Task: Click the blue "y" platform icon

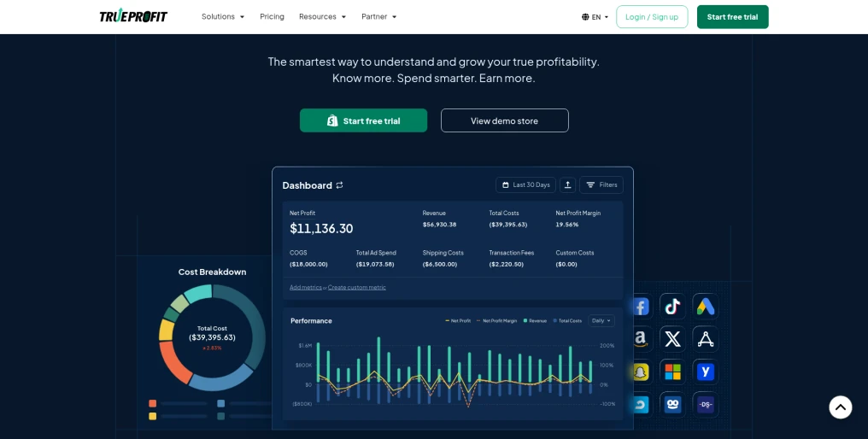Action: click(x=706, y=372)
